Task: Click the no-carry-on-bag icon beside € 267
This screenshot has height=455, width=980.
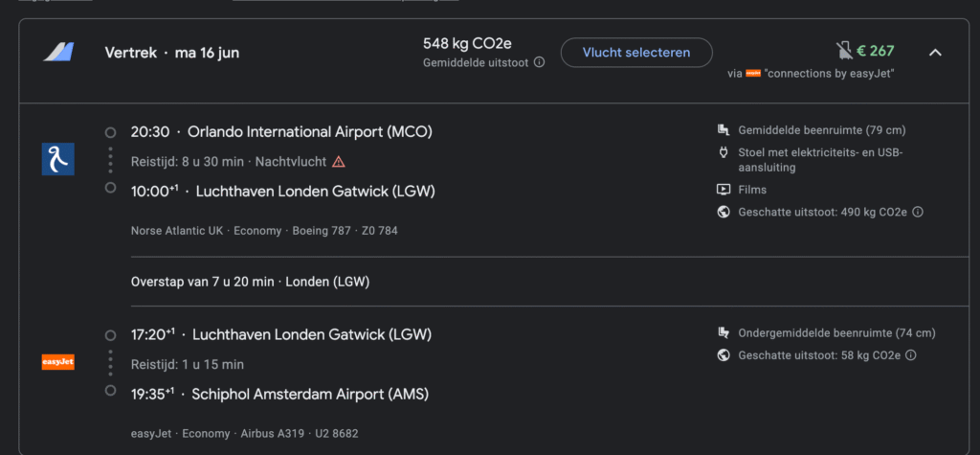Action: click(x=844, y=52)
